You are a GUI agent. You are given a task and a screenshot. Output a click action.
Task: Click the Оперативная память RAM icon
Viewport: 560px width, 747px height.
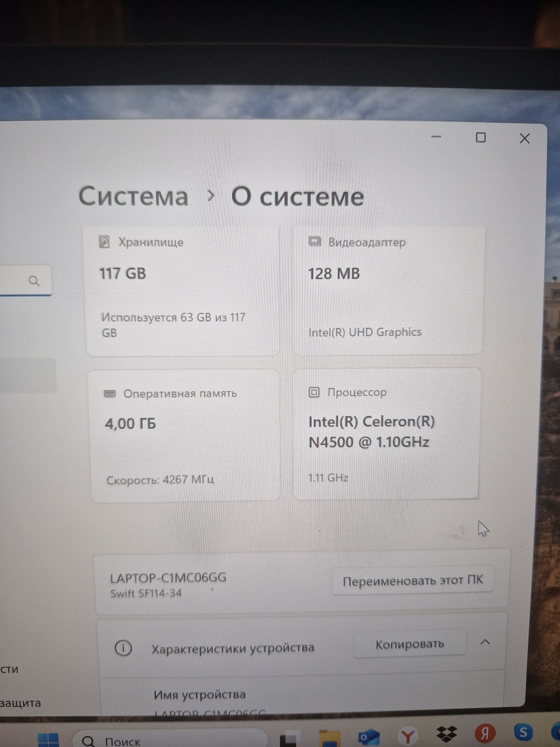point(110,394)
